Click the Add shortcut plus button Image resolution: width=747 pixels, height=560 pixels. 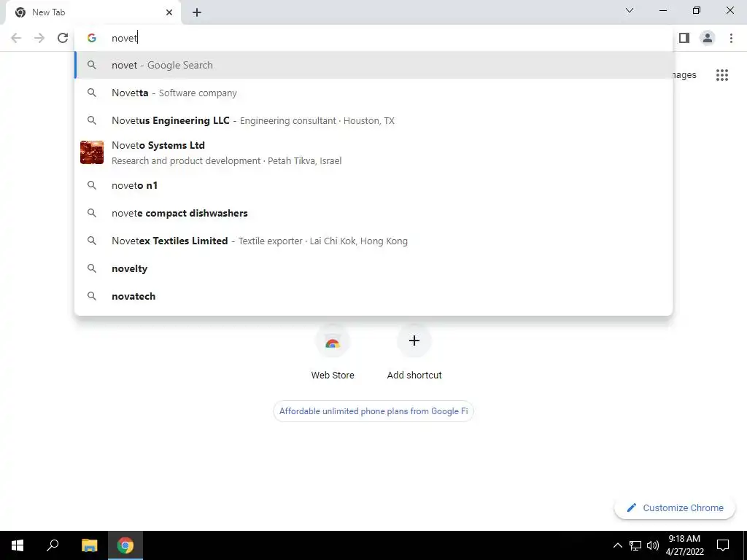(414, 341)
